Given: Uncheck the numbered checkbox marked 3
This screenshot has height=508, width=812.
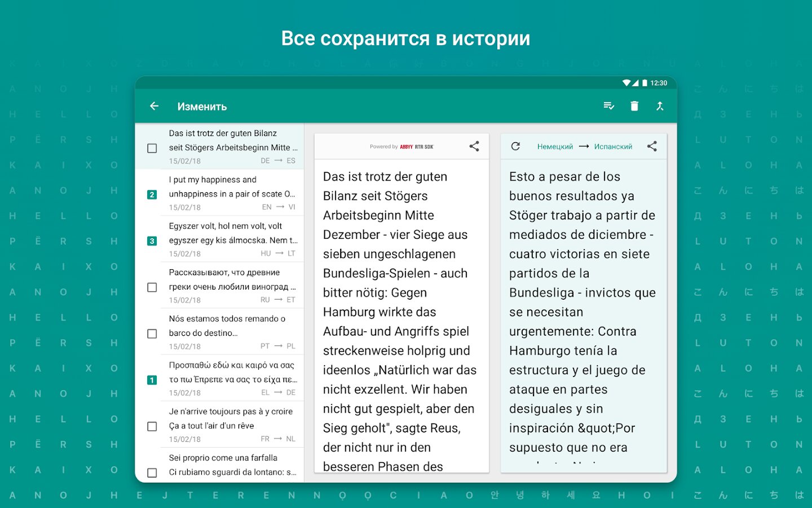Looking at the screenshot, I should click(152, 240).
